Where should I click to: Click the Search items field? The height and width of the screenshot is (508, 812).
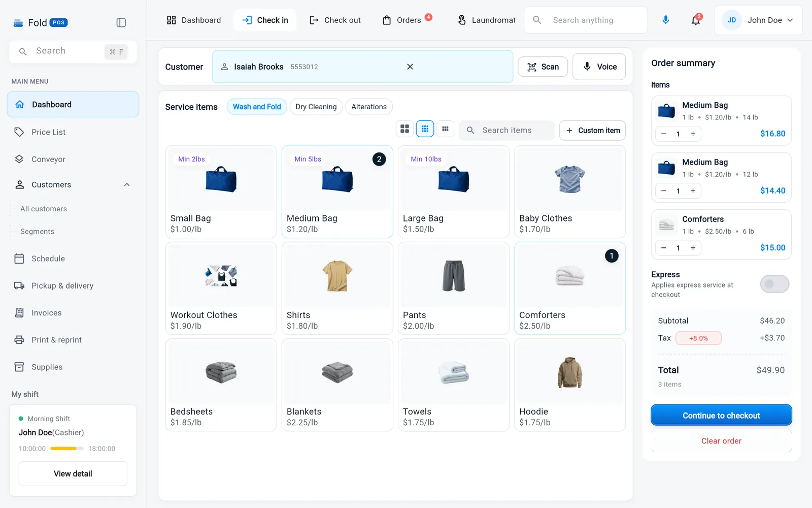[x=506, y=131]
